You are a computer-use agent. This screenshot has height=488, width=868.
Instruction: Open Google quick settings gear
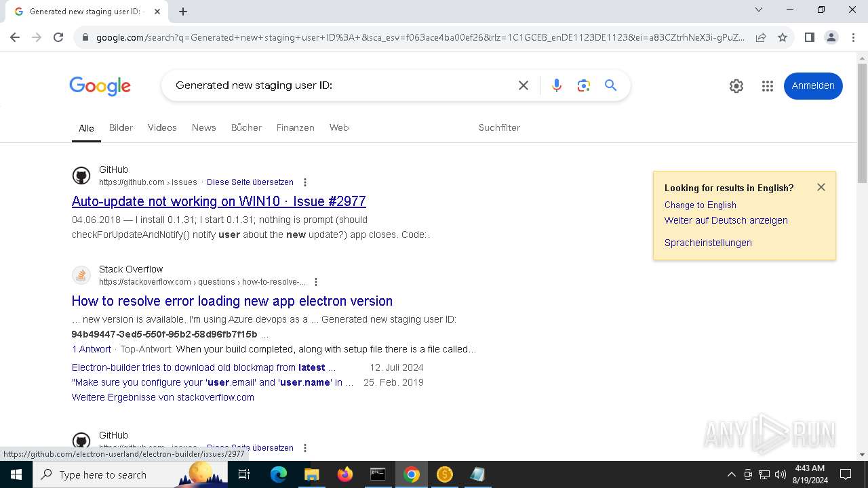tap(736, 86)
